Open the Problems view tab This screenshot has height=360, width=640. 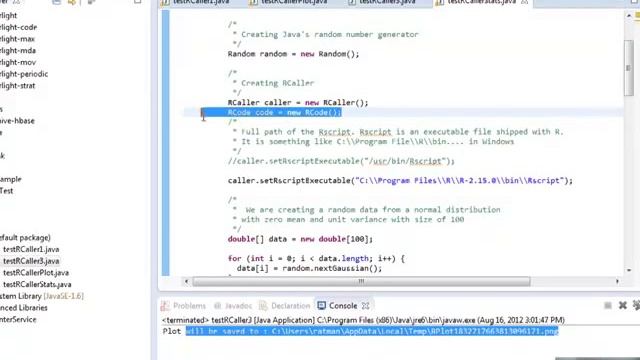(184, 306)
